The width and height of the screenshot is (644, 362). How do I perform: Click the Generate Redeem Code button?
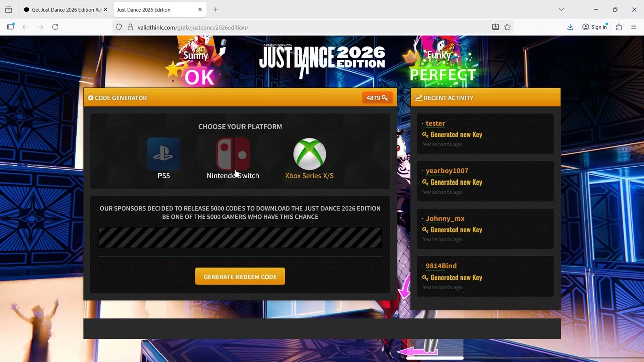(x=240, y=277)
